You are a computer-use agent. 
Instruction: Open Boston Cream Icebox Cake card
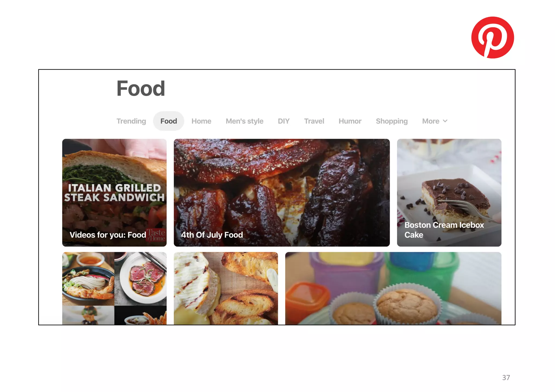click(x=449, y=192)
